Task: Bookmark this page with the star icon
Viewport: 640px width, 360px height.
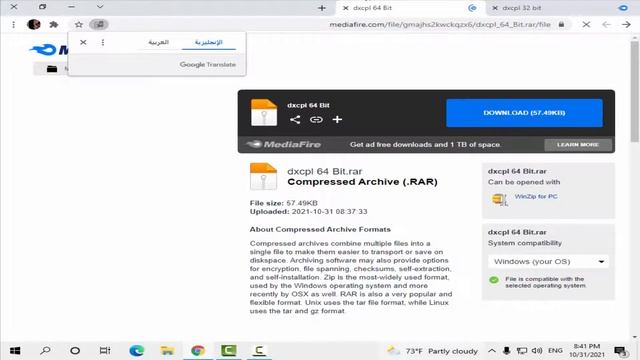Action: (79, 24)
